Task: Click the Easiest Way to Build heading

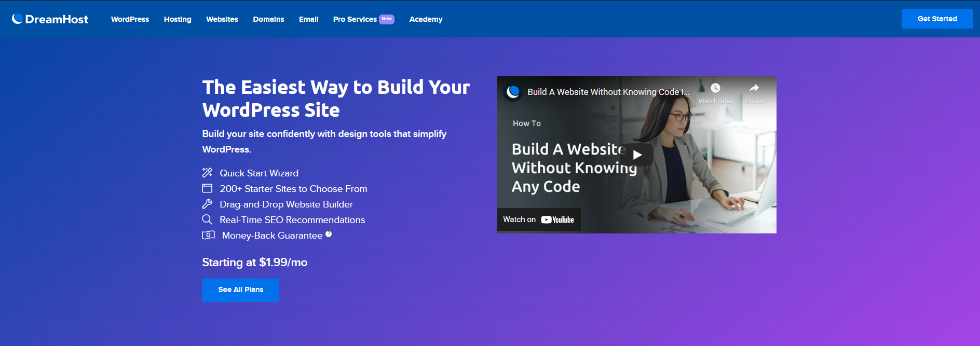Action: coord(336,99)
